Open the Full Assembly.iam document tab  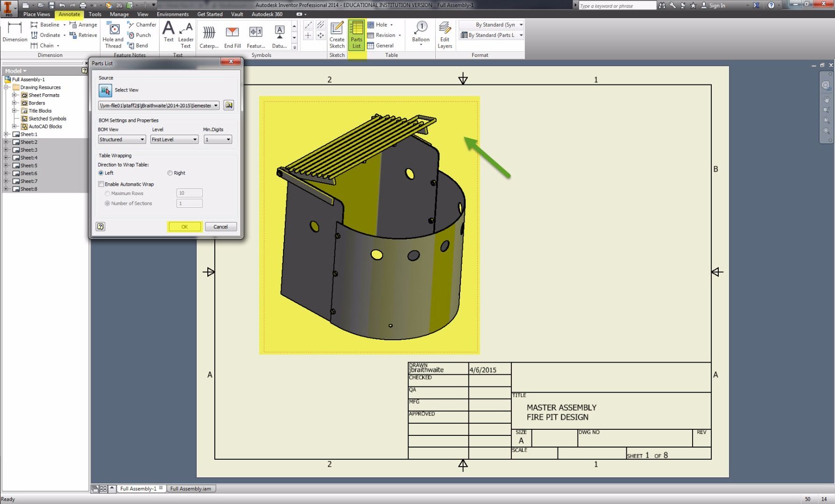[x=191, y=489]
